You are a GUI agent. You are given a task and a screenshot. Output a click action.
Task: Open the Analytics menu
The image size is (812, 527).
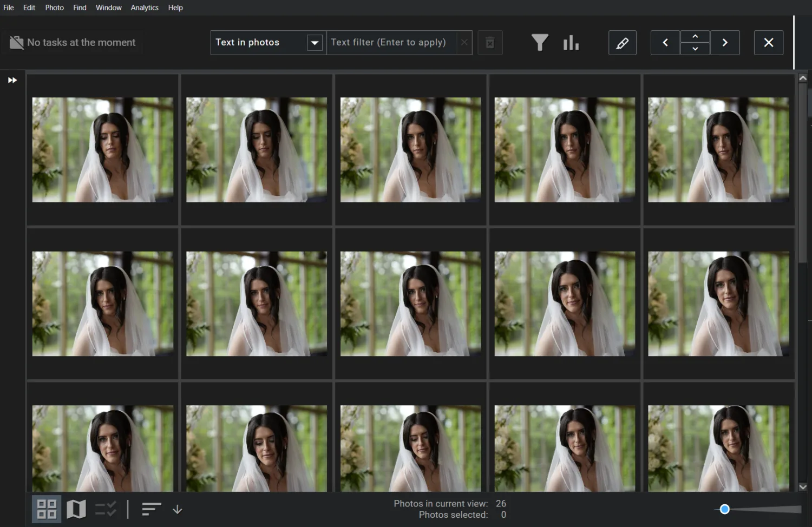[145, 8]
